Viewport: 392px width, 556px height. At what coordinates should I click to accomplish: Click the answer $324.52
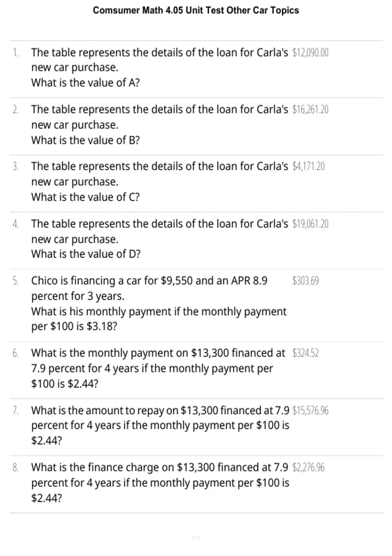pos(305,353)
